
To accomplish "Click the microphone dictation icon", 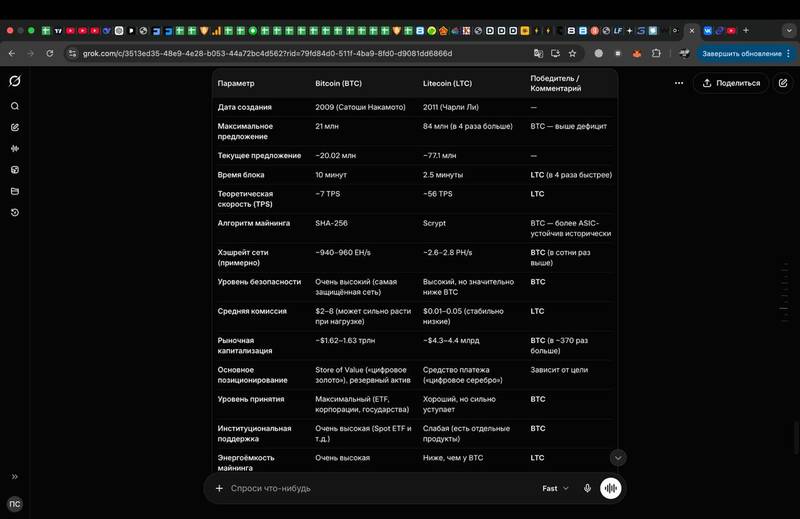I will tap(587, 488).
